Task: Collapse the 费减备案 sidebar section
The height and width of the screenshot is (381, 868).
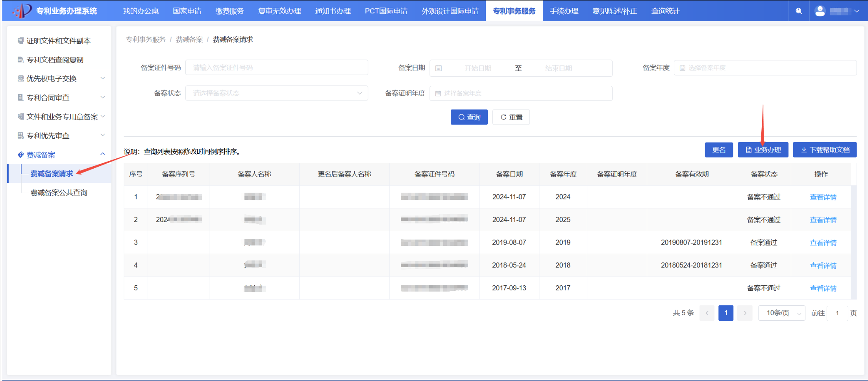Action: click(103, 154)
